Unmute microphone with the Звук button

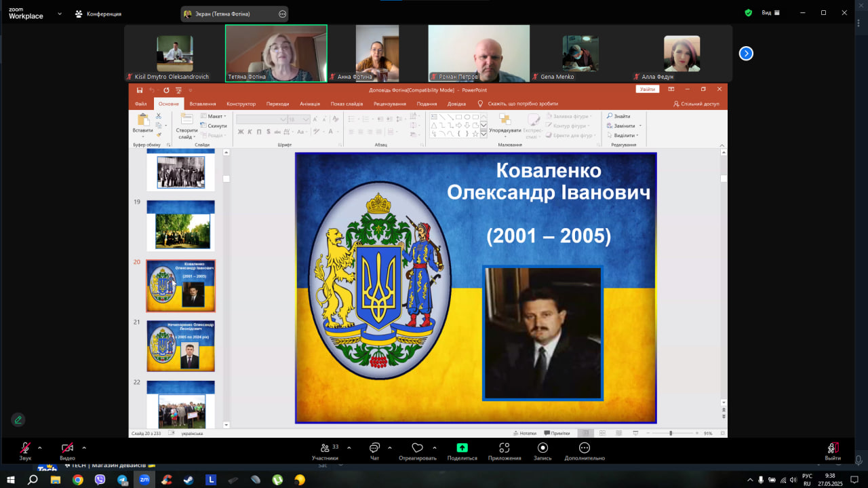(25, 448)
